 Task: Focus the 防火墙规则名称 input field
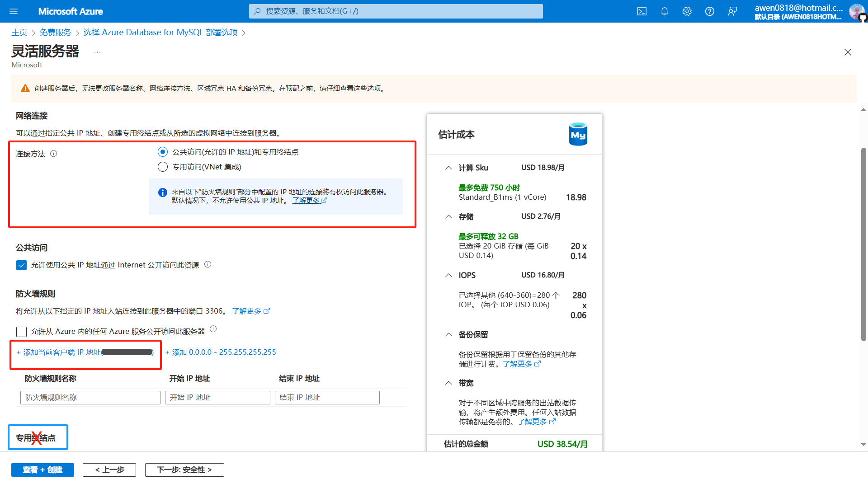(90, 398)
